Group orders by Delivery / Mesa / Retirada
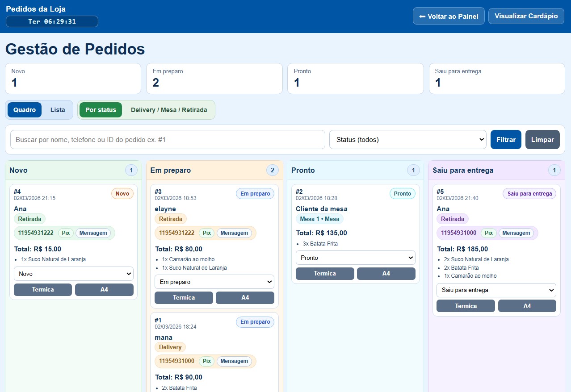This screenshot has width=571, height=392. tap(168, 110)
